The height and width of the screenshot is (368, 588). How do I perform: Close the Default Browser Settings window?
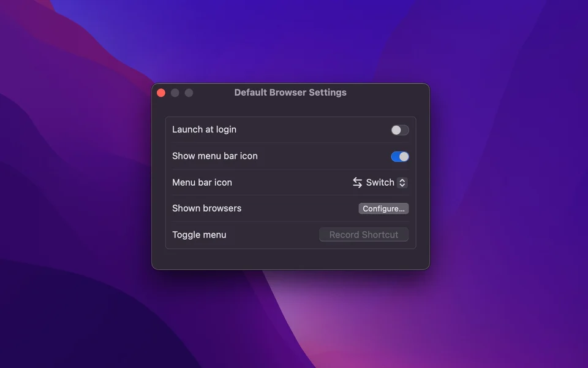161,93
